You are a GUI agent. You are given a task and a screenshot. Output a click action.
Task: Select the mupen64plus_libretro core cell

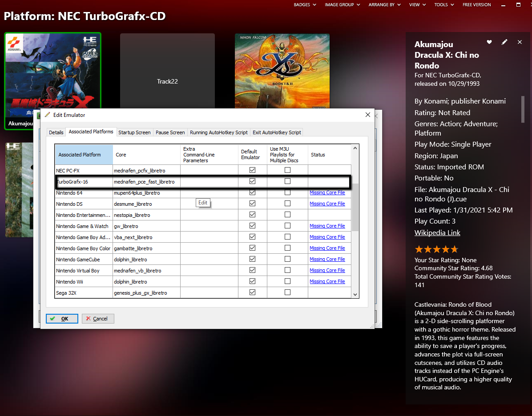pos(147,193)
